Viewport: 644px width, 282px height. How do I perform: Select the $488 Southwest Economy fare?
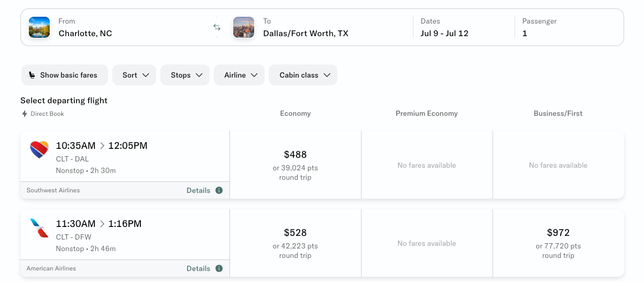[296, 165]
